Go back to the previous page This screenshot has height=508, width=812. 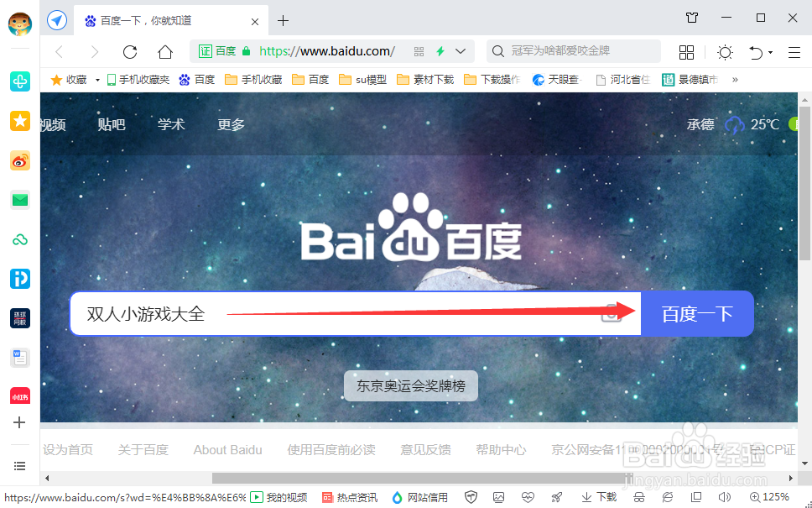click(x=59, y=52)
